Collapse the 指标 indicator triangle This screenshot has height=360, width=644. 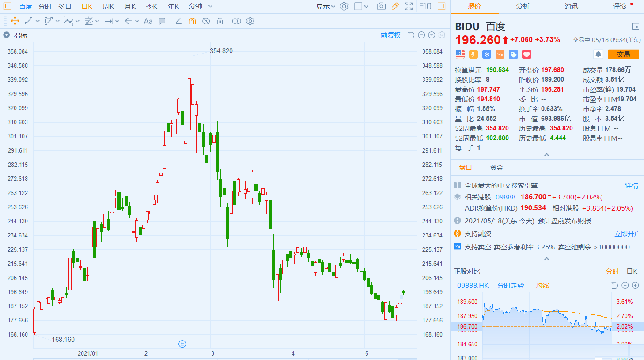point(6,35)
